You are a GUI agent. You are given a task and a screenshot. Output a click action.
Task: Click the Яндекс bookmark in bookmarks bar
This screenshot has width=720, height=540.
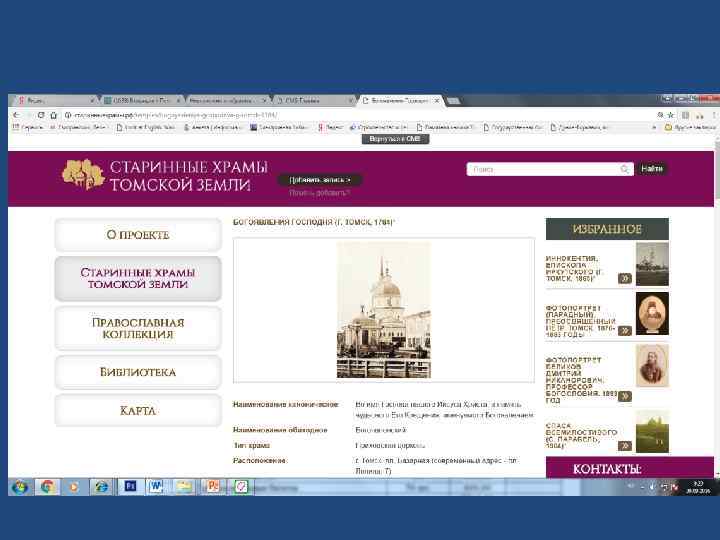tap(331, 127)
